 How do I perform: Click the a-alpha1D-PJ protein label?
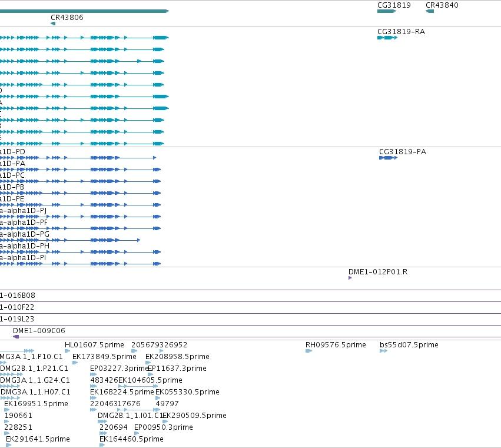24,211
